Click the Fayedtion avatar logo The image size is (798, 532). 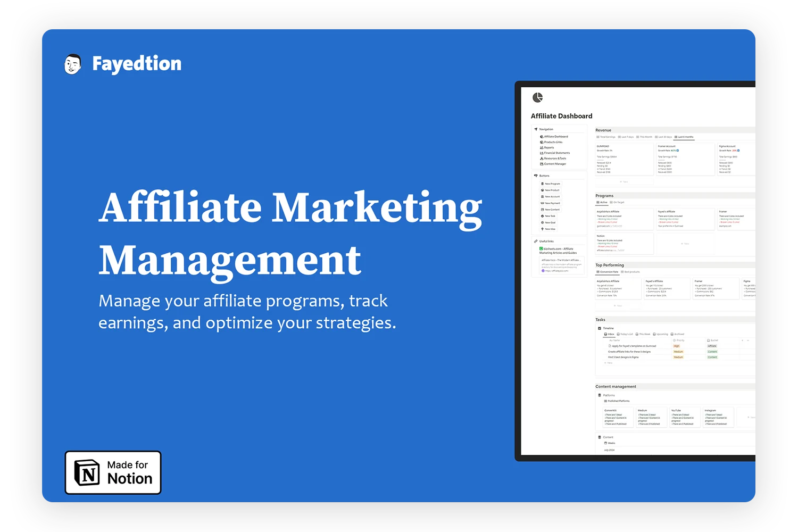pos(73,64)
